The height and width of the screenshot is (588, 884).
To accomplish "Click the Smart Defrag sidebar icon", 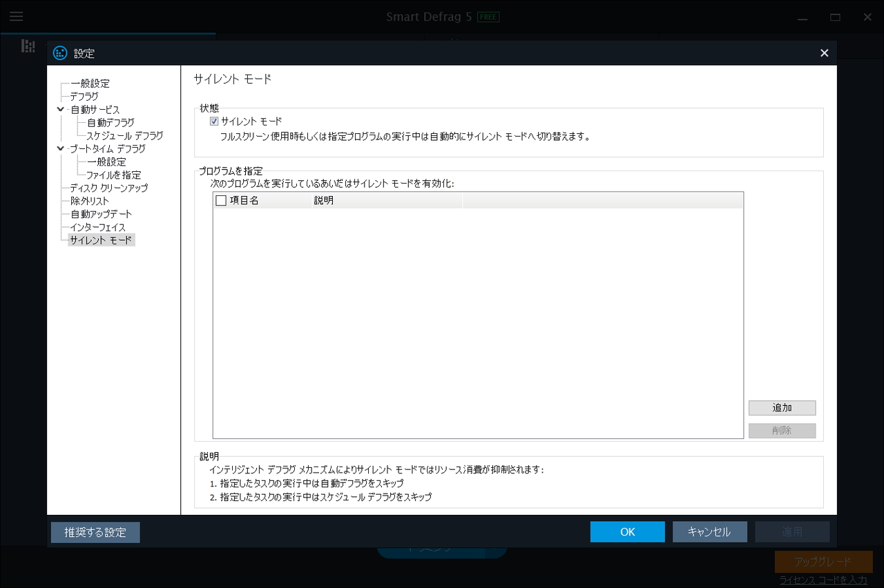I will coord(28,46).
